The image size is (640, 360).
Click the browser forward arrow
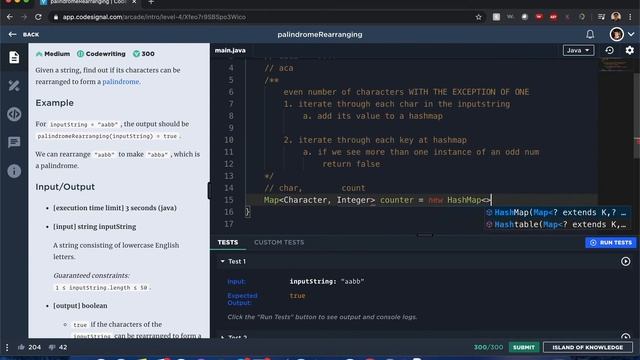[x=24, y=17]
